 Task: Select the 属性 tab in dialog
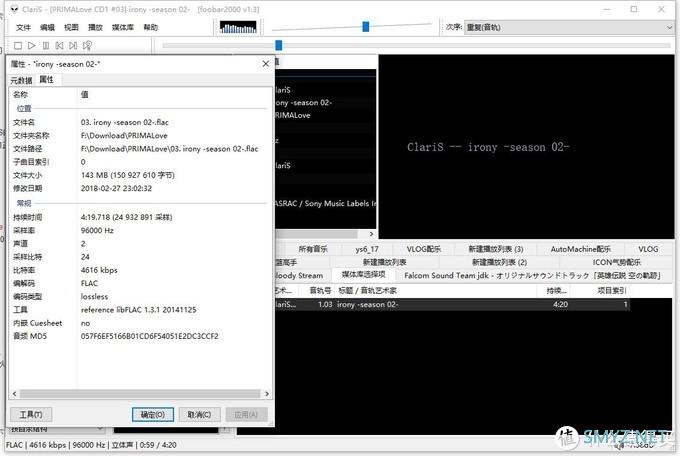click(47, 79)
